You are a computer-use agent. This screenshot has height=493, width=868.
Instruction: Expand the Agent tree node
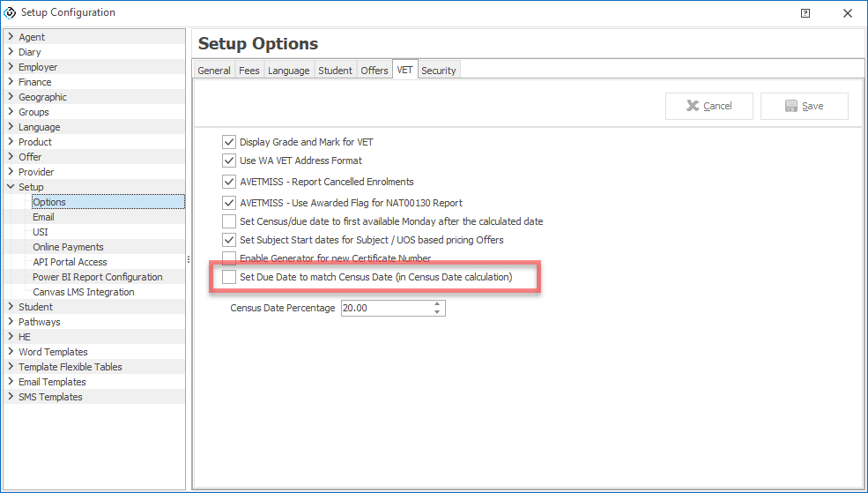click(x=11, y=37)
